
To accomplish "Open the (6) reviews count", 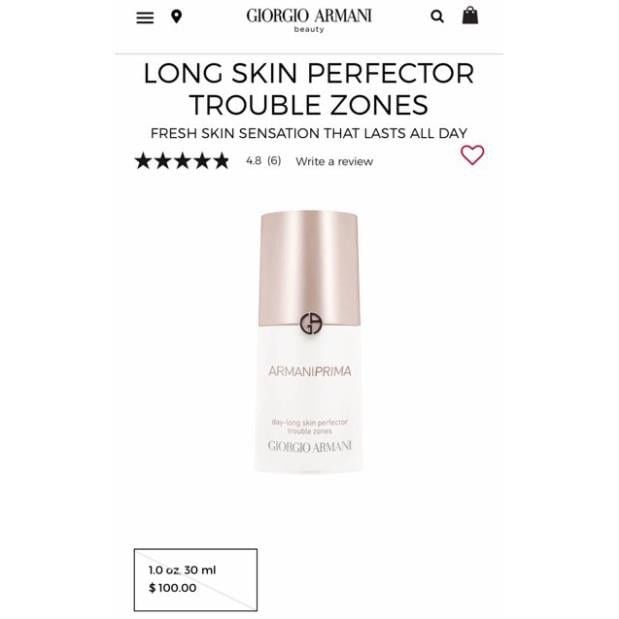I will (x=274, y=161).
